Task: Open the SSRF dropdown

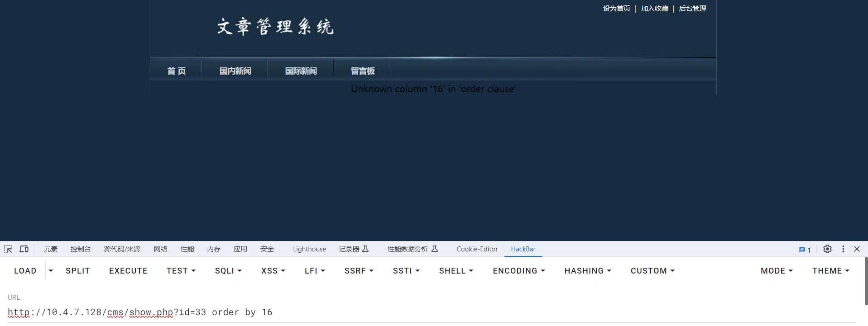Action: click(x=359, y=271)
